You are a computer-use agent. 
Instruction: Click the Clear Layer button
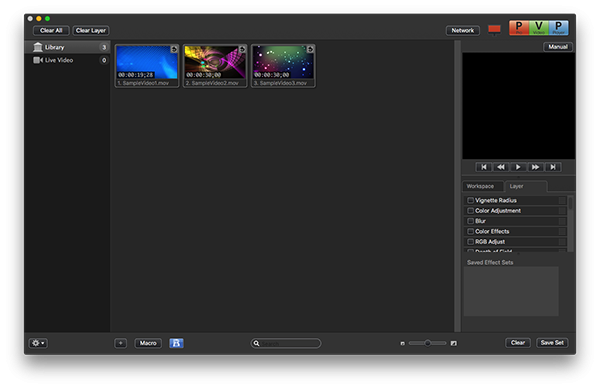coord(91,30)
